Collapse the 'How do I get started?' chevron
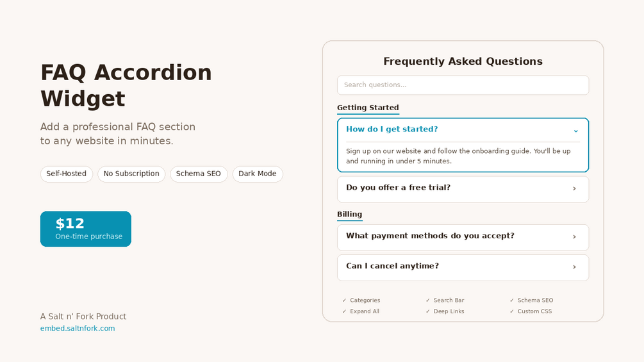 tap(575, 130)
